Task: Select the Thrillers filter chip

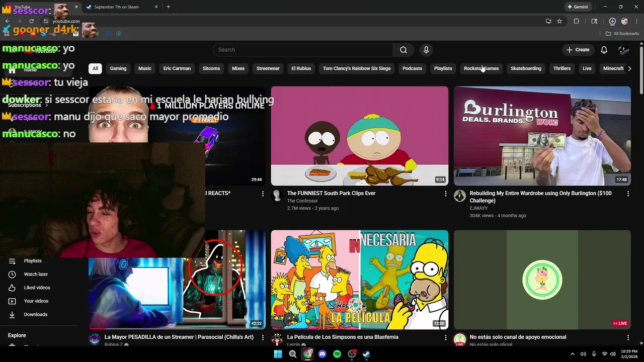Action: click(562, 68)
